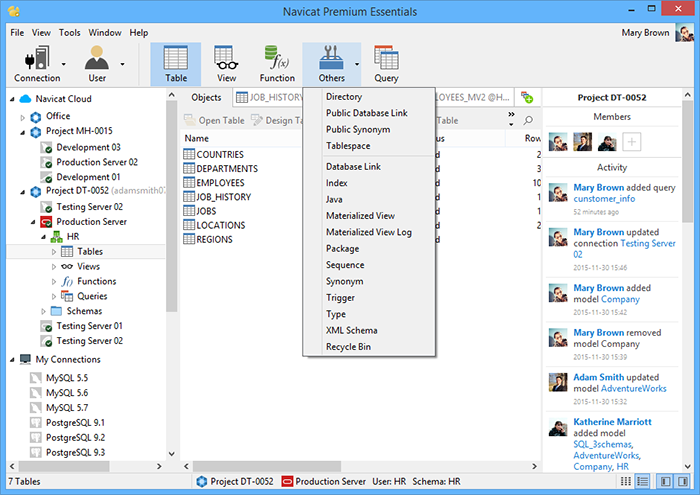
Task: Collapse Project MH-0015 node
Action: (22, 133)
